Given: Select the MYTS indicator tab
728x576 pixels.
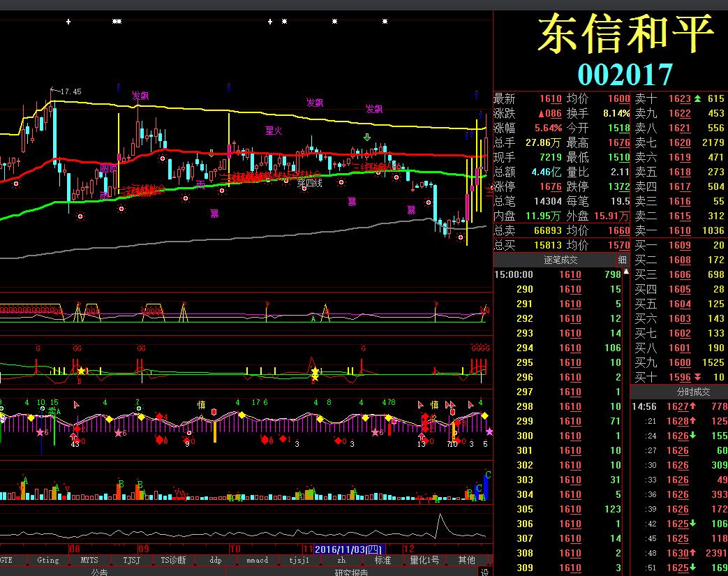Looking at the screenshot, I should [89, 560].
